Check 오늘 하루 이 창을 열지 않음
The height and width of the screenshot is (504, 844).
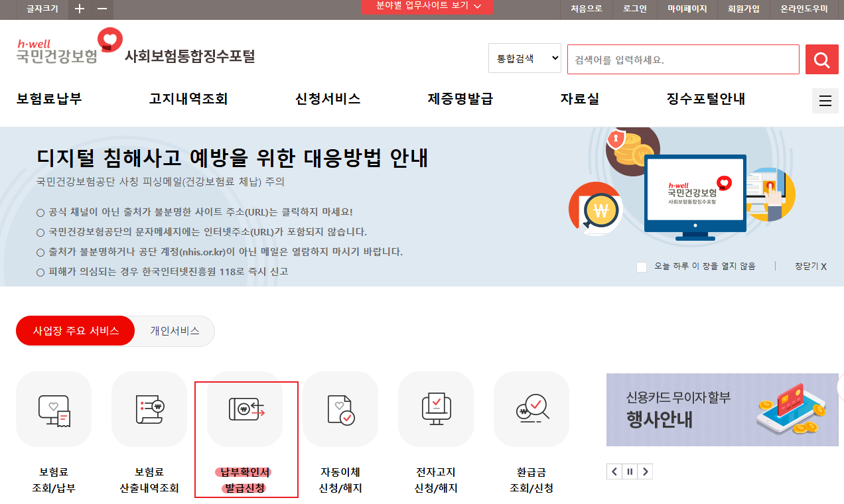tap(642, 267)
